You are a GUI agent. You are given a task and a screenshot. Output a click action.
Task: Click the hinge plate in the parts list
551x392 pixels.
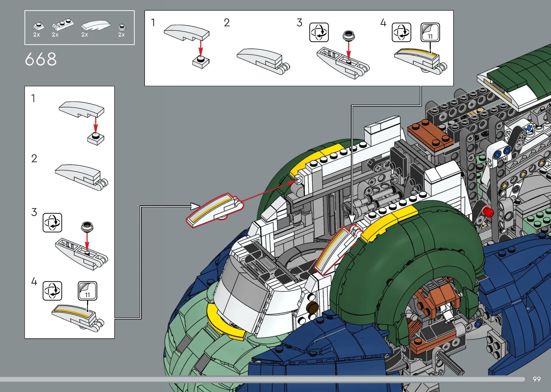(x=63, y=24)
